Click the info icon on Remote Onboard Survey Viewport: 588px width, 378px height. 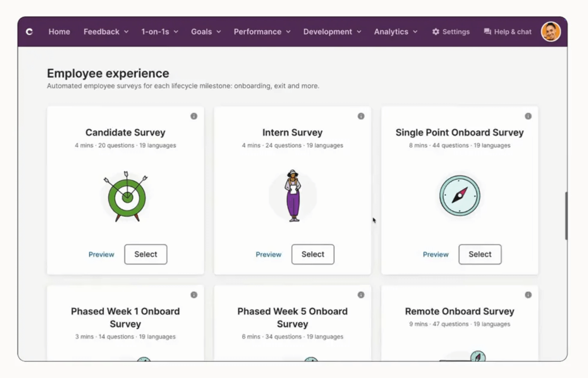tap(528, 294)
